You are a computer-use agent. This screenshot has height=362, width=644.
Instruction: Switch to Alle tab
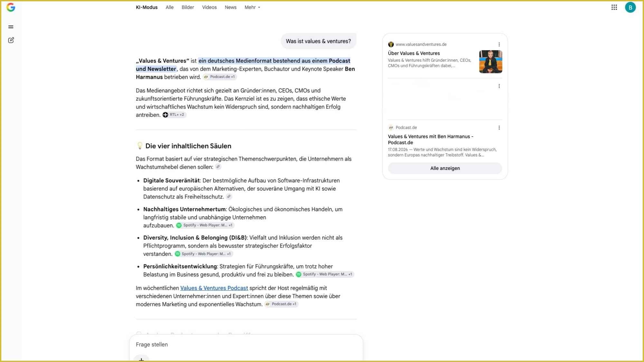click(169, 7)
